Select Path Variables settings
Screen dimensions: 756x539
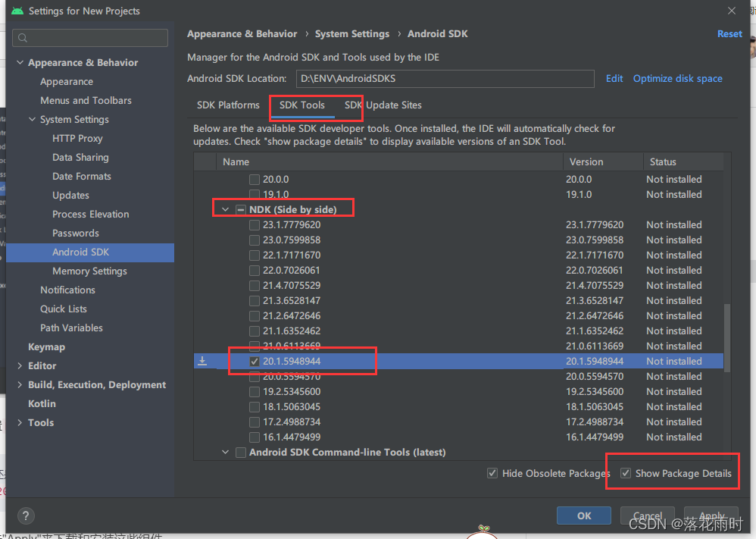[71, 327]
